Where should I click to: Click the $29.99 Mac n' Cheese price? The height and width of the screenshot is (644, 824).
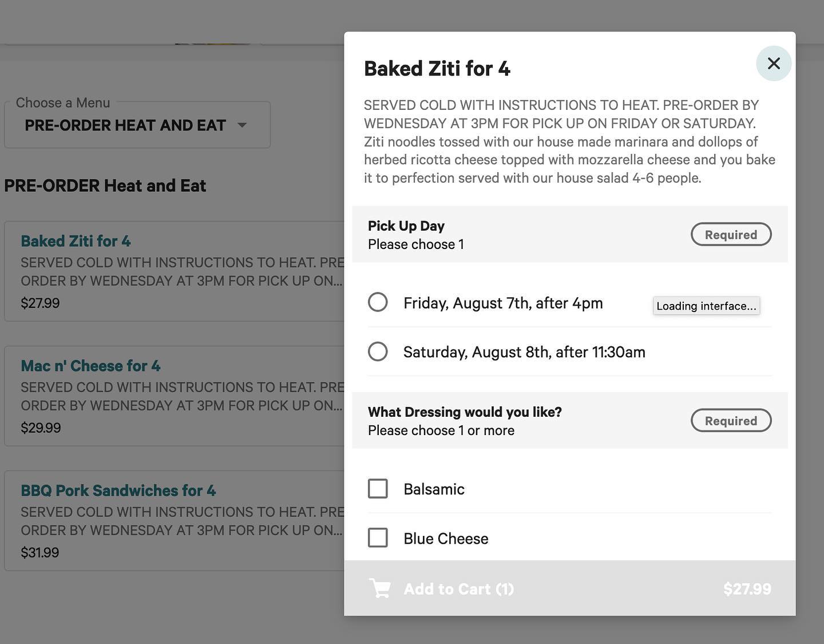[41, 428]
